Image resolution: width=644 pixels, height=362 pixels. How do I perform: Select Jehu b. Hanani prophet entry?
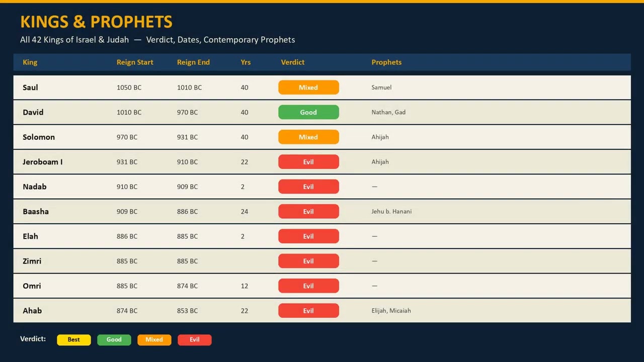tap(391, 212)
